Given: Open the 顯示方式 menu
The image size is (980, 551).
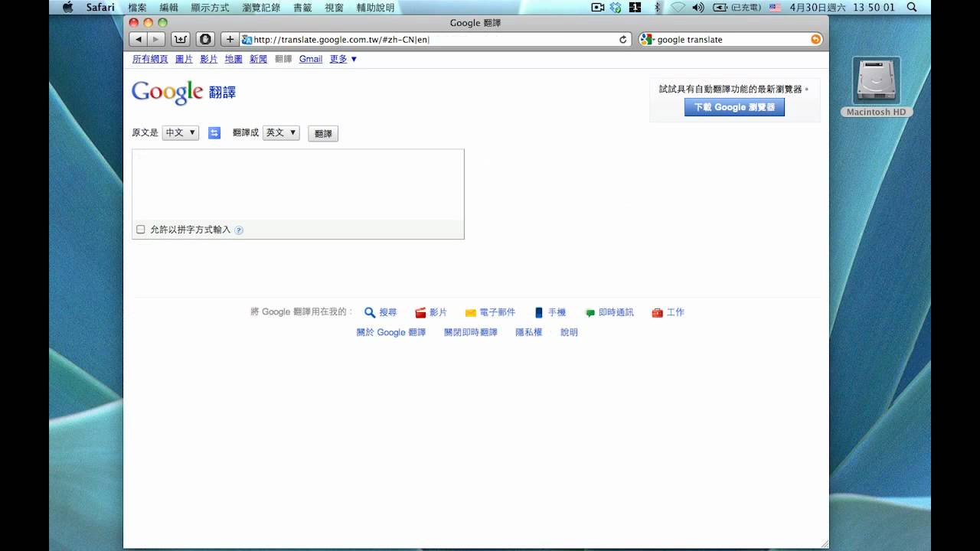Looking at the screenshot, I should [x=210, y=7].
